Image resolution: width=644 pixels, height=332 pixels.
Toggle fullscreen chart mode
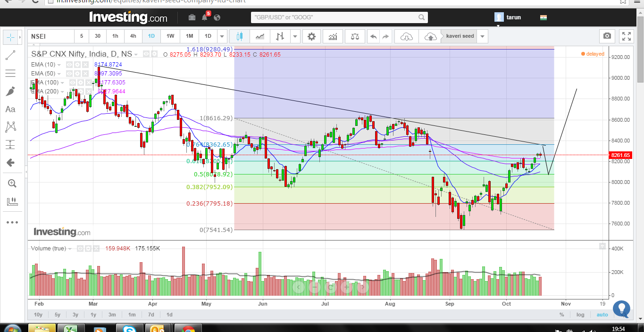click(627, 36)
